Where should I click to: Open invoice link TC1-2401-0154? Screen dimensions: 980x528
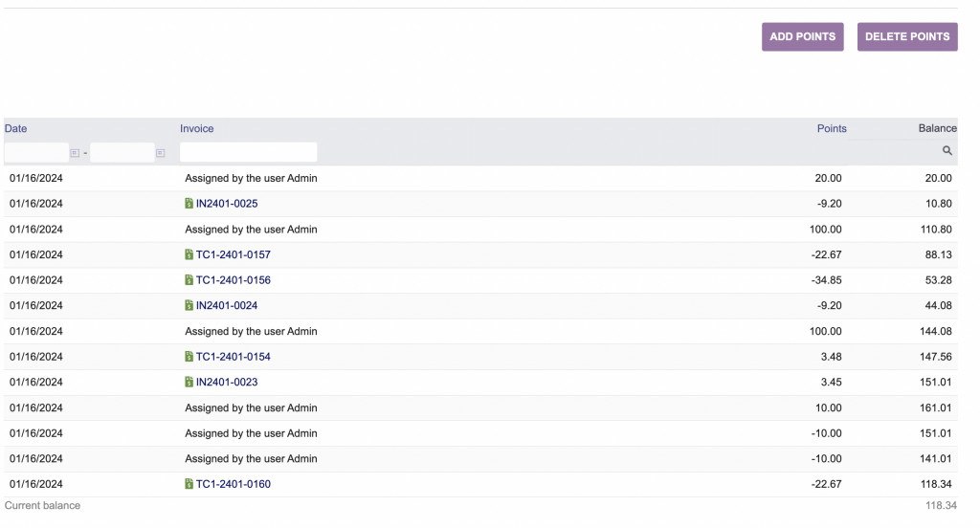point(234,357)
